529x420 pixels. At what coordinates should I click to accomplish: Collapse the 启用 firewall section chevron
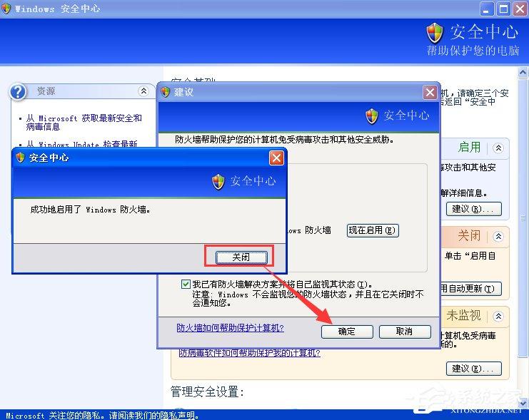click(498, 148)
